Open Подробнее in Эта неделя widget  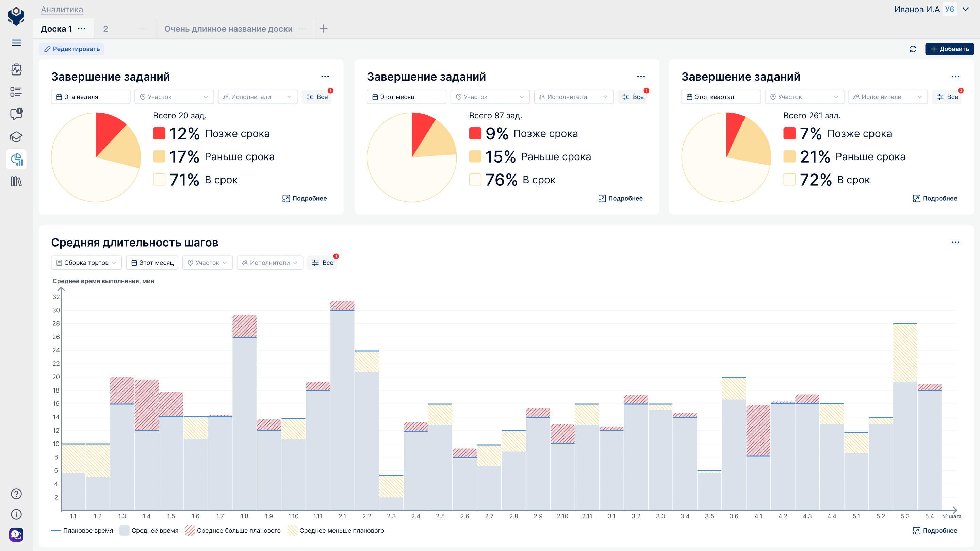305,199
